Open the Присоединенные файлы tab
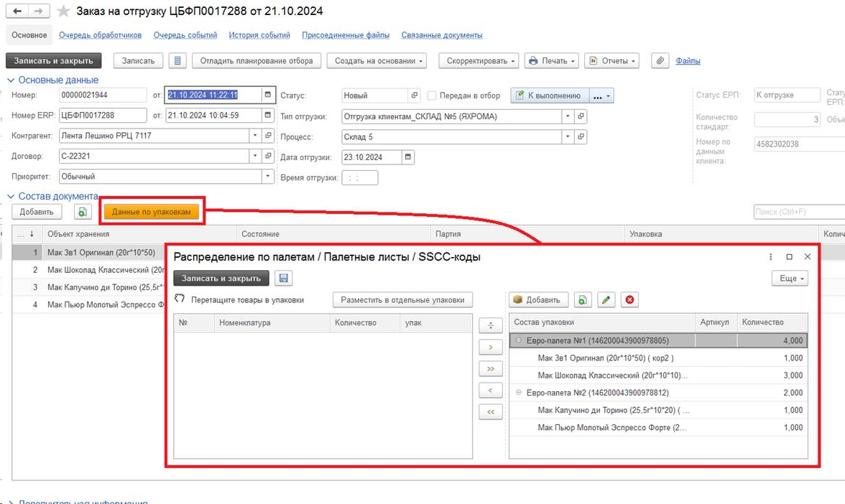Viewport: 845px width, 504px height. (x=346, y=35)
